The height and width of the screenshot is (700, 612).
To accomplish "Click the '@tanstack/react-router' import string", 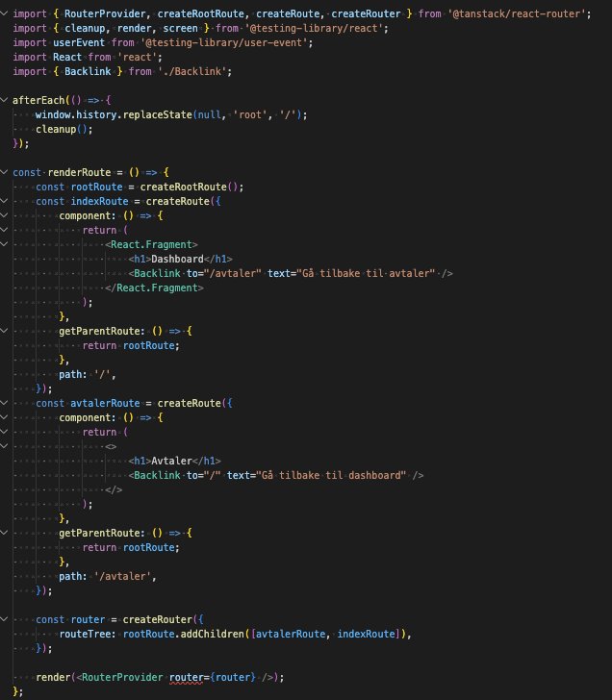I will (516, 13).
